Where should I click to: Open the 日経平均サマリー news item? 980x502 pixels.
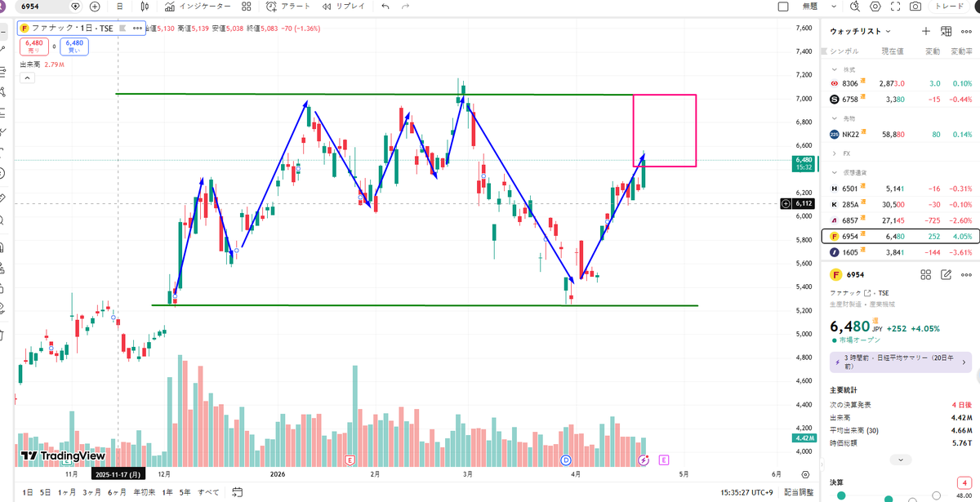[901, 362]
